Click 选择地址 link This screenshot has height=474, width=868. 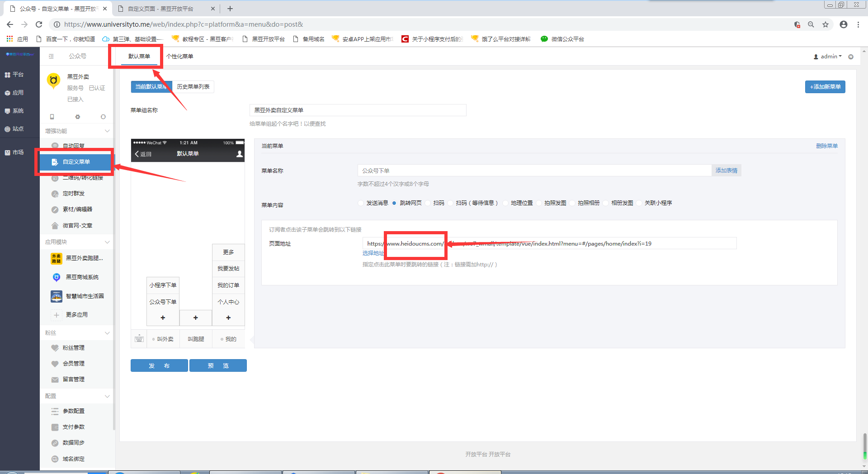tap(373, 253)
